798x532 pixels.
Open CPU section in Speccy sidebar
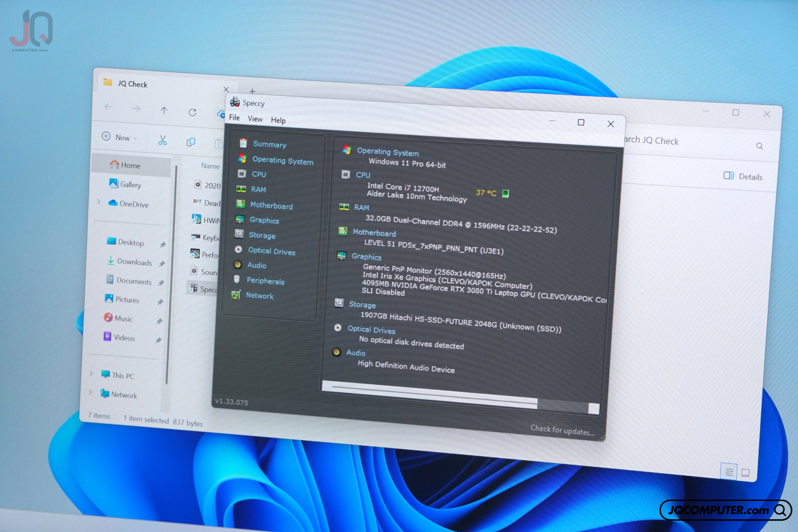tap(259, 174)
